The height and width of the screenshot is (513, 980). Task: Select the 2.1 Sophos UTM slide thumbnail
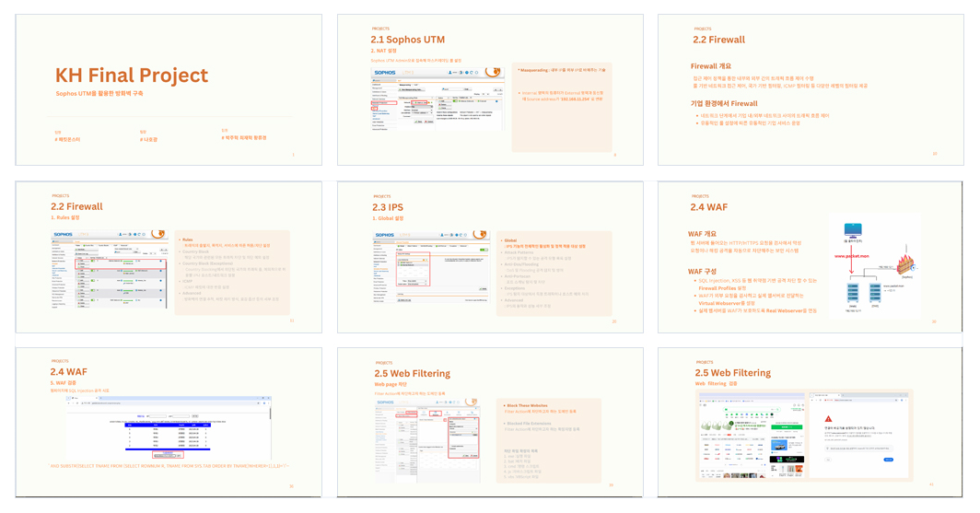point(490,90)
